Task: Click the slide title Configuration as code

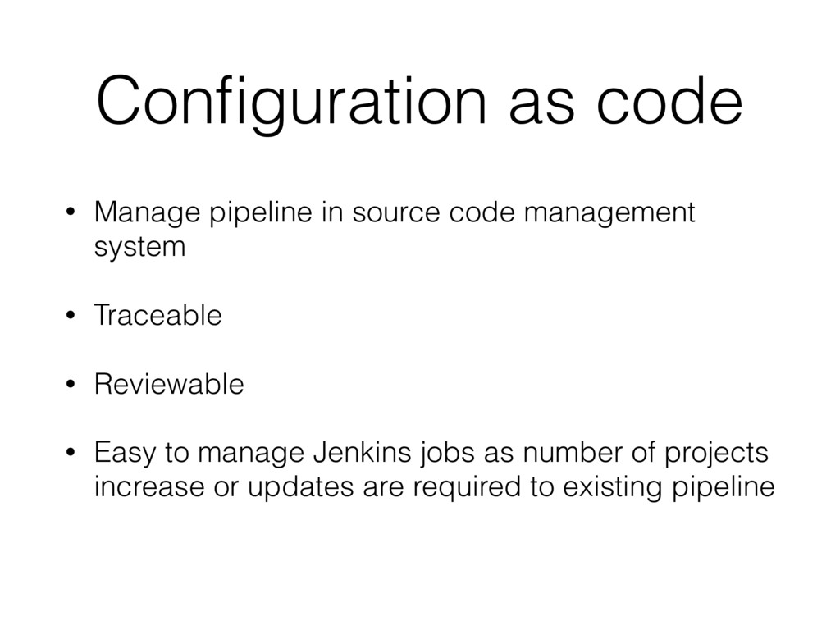Action: coord(419,102)
